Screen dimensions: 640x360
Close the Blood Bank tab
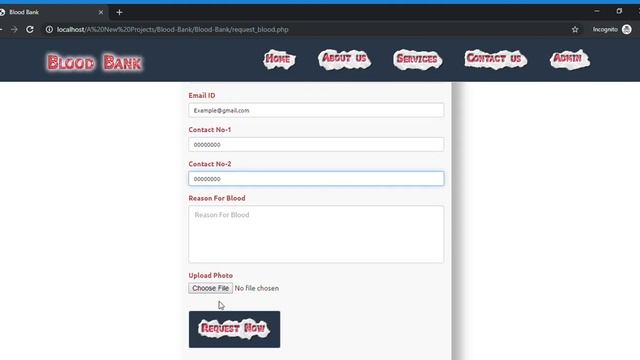[x=101, y=12]
